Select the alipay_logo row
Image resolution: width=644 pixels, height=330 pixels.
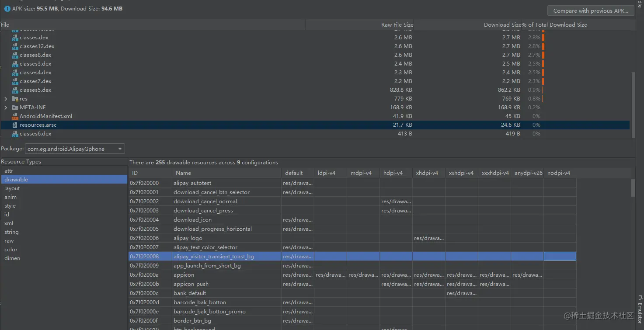[x=352, y=238]
